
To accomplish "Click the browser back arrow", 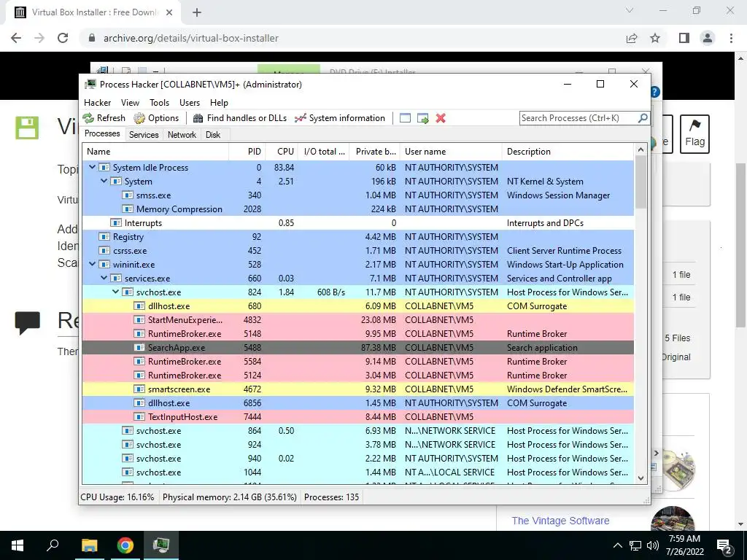I will (x=16, y=38).
